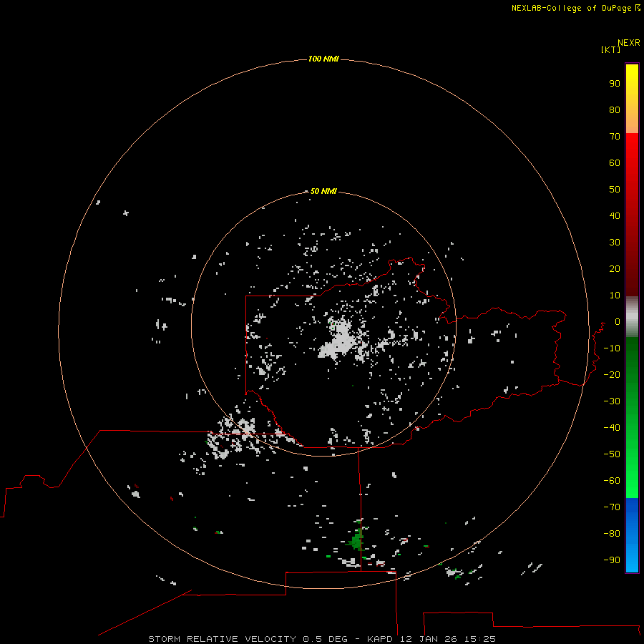Click the 60 value on the velocity scale
The height and width of the screenshot is (644, 644).
(x=615, y=163)
